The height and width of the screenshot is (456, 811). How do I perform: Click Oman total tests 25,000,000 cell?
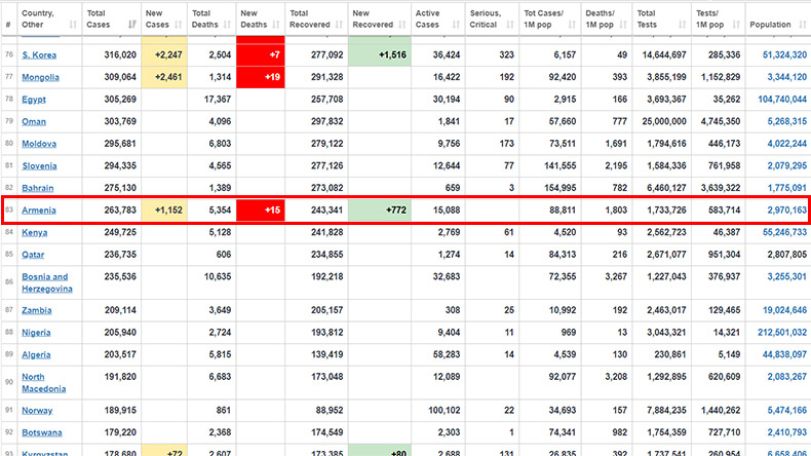[x=664, y=121]
